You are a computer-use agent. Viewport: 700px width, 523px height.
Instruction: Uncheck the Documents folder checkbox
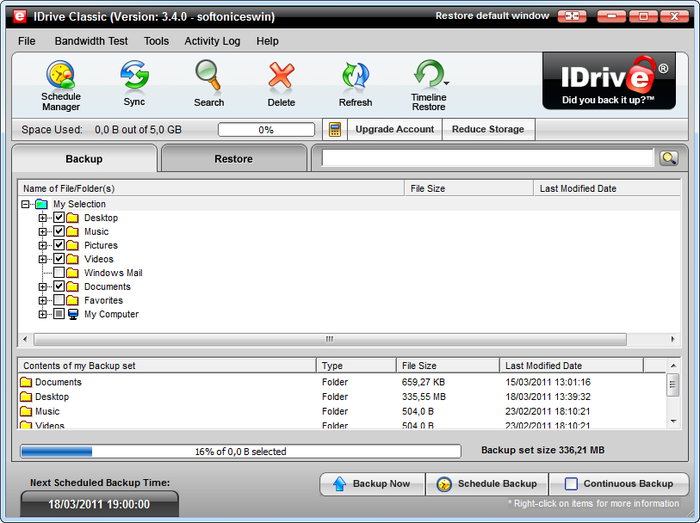point(59,286)
